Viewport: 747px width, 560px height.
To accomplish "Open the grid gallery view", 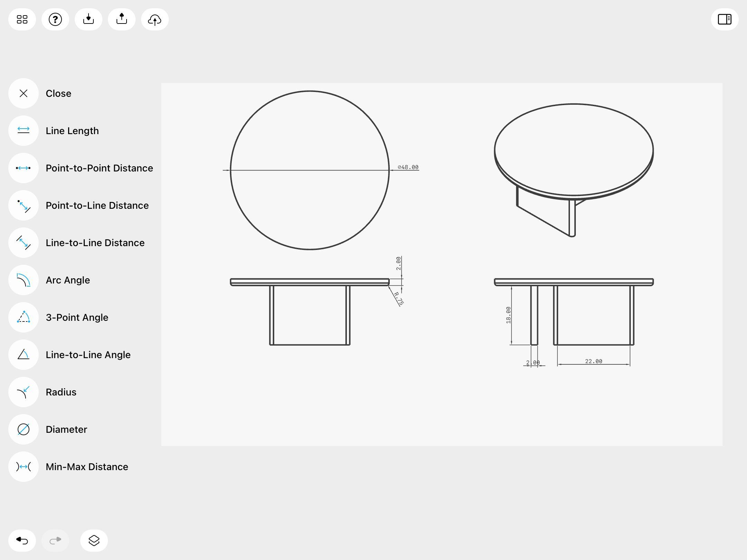I will pos(22,19).
